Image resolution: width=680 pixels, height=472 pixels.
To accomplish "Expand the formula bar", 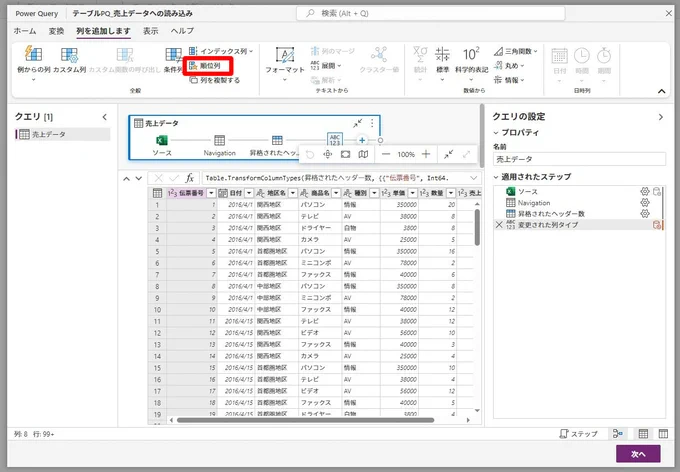I will click(x=474, y=178).
